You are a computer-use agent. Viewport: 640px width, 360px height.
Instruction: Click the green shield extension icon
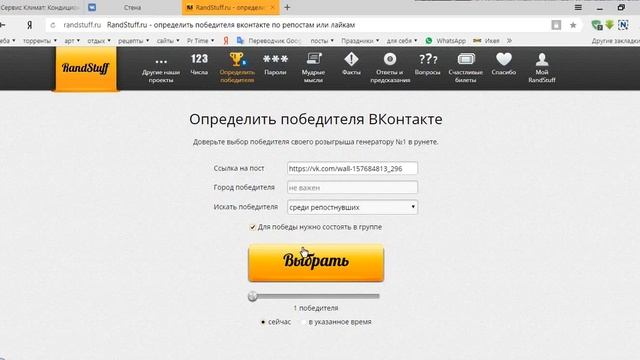[x=596, y=25]
